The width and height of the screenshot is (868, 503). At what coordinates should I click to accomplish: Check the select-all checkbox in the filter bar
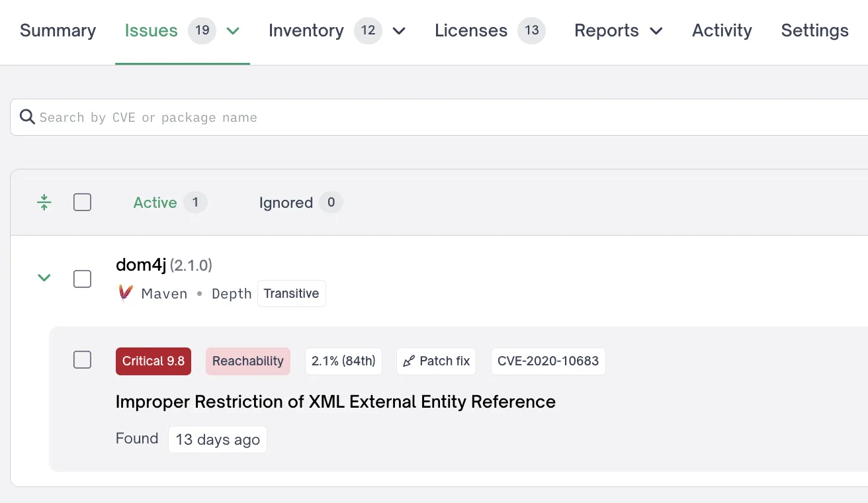(x=82, y=202)
